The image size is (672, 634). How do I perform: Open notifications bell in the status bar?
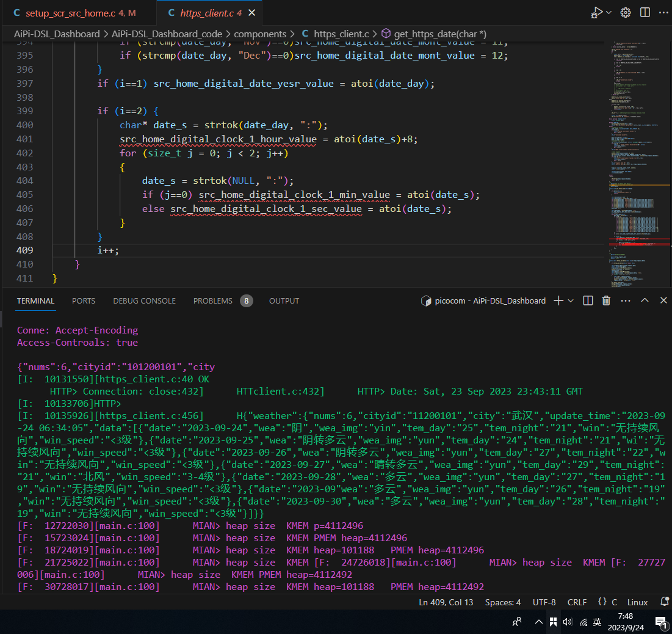pos(664,602)
